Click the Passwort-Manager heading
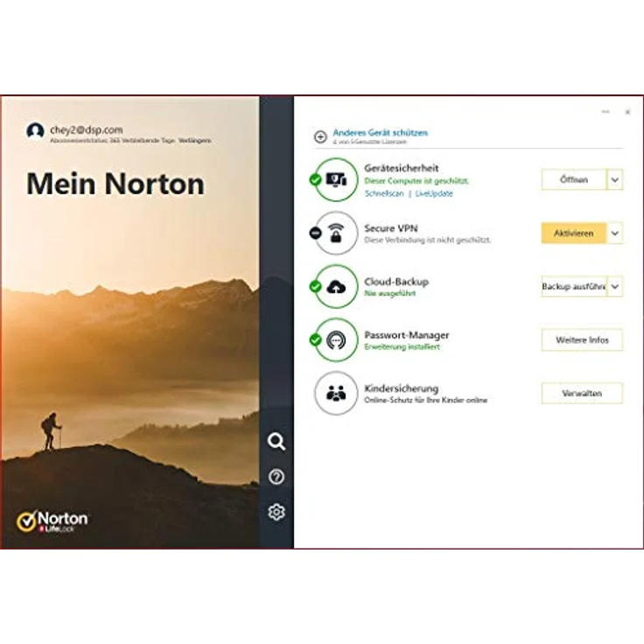The image size is (644, 644). (407, 335)
